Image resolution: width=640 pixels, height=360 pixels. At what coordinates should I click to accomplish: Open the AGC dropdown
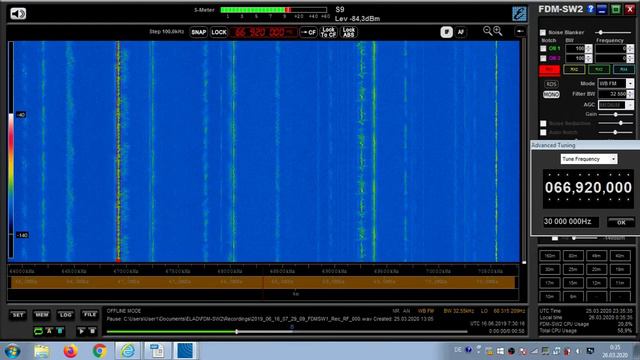(630, 105)
